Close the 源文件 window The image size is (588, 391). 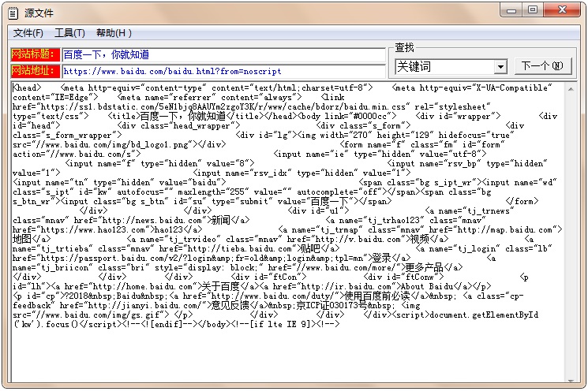pos(562,10)
